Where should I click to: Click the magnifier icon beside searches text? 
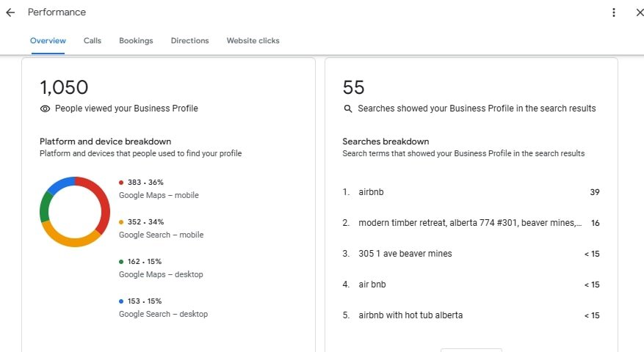348,109
